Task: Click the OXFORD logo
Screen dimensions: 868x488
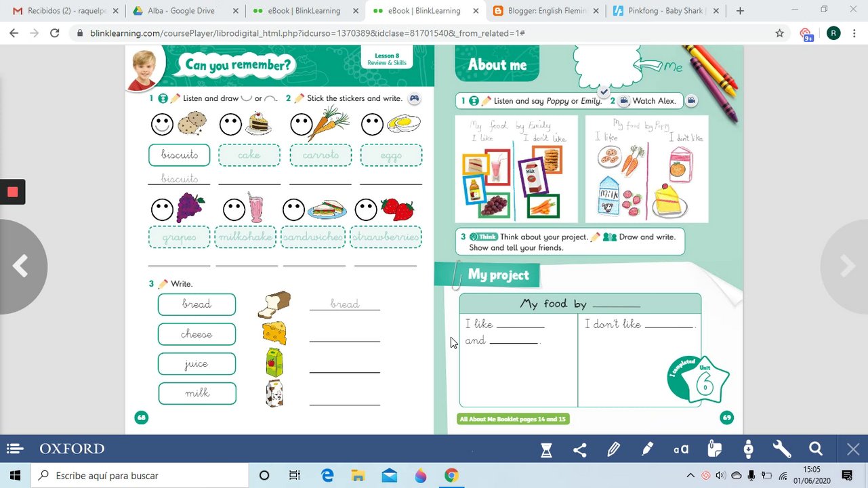Action: point(72,449)
